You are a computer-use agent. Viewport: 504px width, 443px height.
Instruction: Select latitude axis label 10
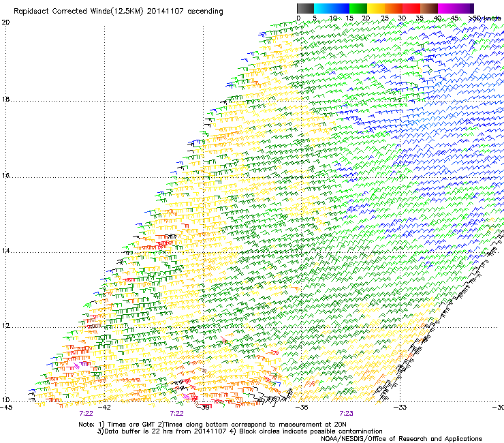point(5,400)
